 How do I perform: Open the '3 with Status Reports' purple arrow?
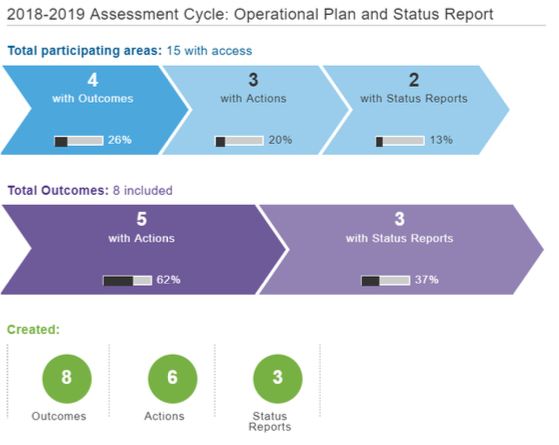point(401,250)
